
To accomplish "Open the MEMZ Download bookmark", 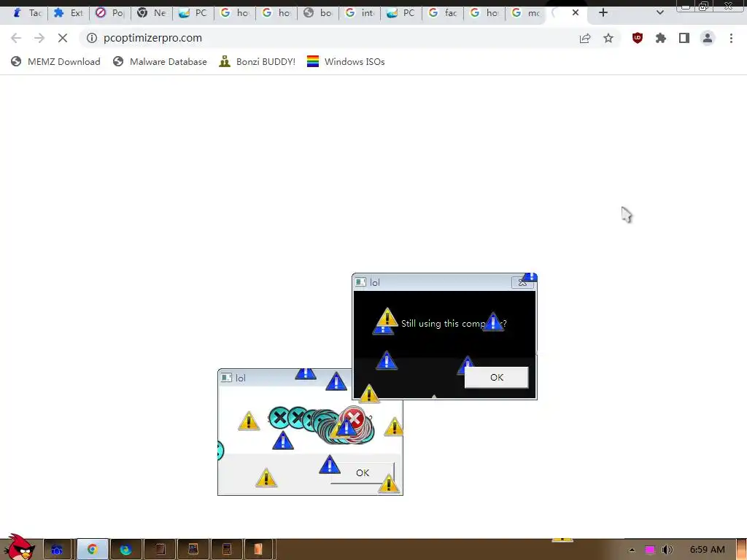I will coord(55,61).
